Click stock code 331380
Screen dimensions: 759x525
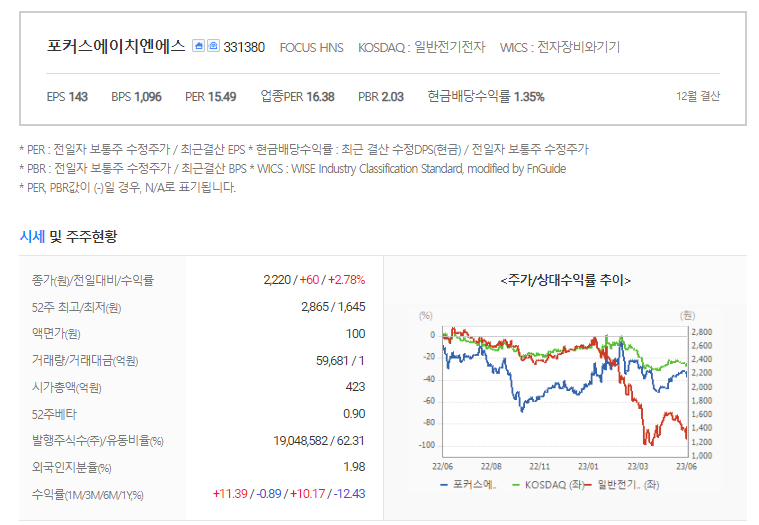244,47
